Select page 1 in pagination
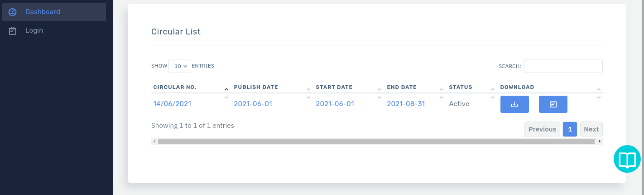This screenshot has width=644, height=195. pyautogui.click(x=570, y=129)
